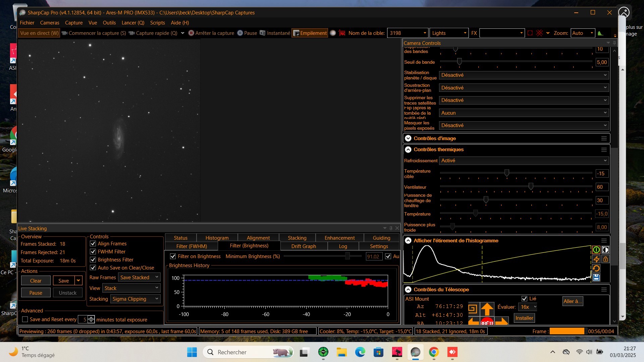Click the Pause capture toolbar button
This screenshot has height=362, width=644.
[247, 33]
